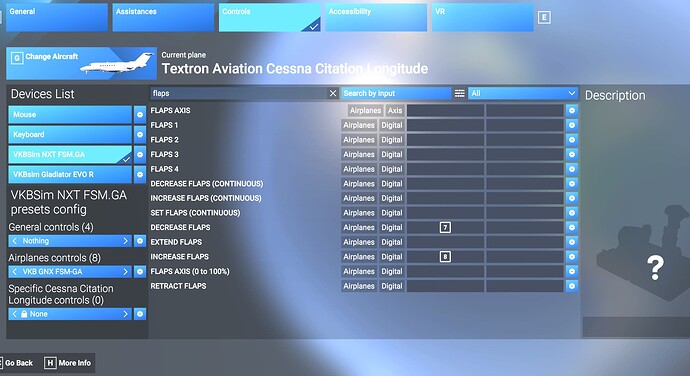Click options gear on RETRACT FLAPS row
The height and width of the screenshot is (376, 690).
(x=572, y=286)
